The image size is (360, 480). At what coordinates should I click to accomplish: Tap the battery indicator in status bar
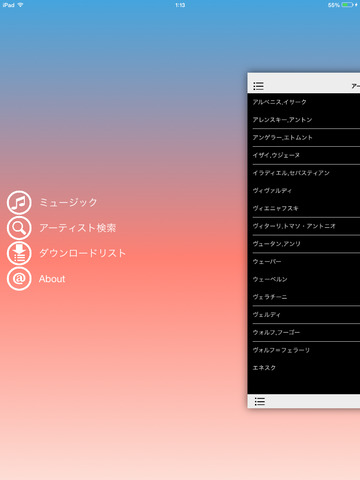347,5
